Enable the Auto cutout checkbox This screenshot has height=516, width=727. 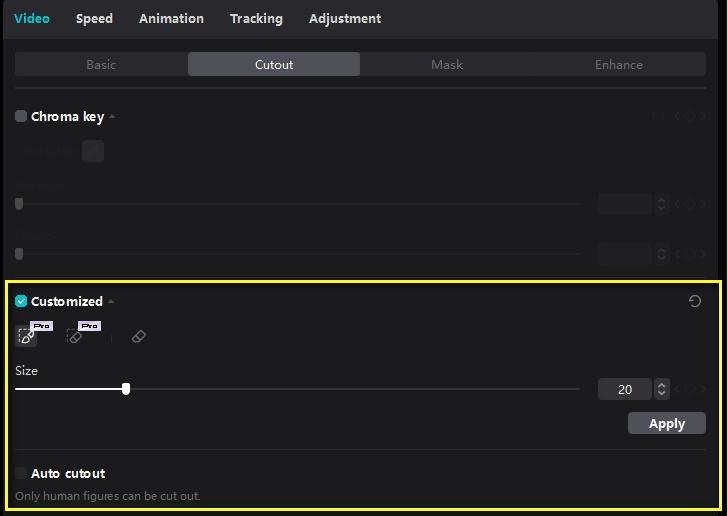coord(21,473)
